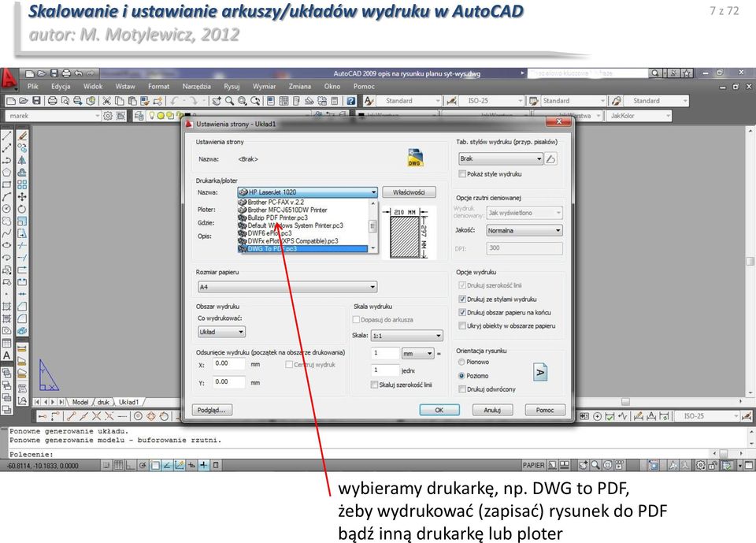Enable the Centruj wydruk checkbox

[x=289, y=364]
